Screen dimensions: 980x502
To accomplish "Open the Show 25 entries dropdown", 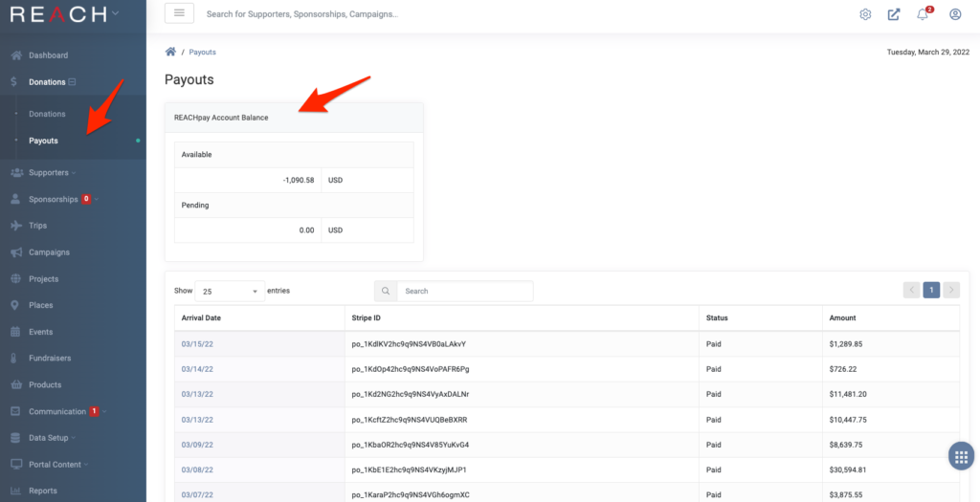I will (230, 291).
